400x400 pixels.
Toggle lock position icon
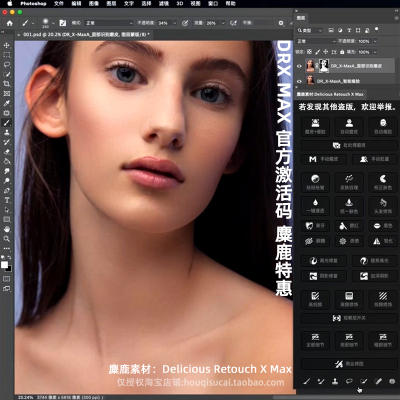[326, 52]
